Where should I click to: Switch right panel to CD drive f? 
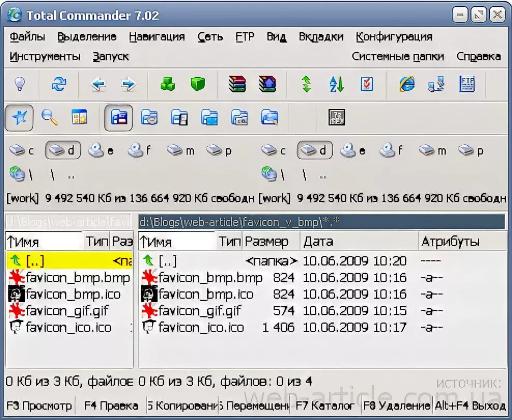pyautogui.click(x=391, y=150)
